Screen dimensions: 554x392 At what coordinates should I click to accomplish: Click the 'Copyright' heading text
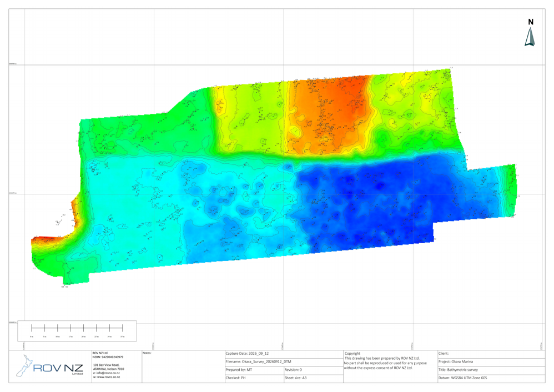coord(352,354)
